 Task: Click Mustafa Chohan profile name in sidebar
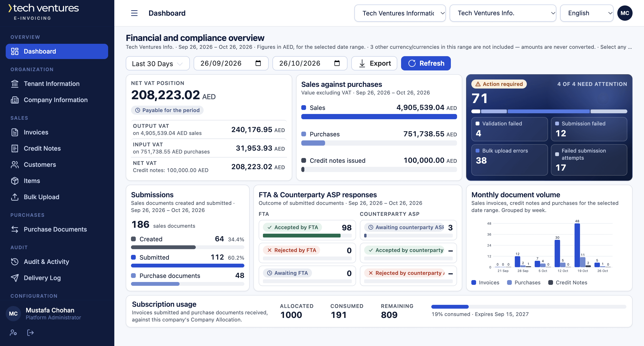(x=50, y=310)
